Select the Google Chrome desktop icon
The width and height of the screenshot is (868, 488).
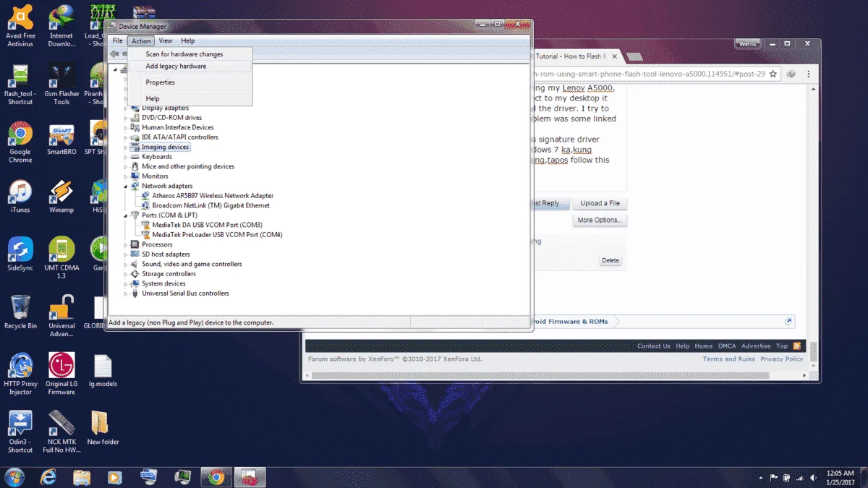tap(20, 142)
